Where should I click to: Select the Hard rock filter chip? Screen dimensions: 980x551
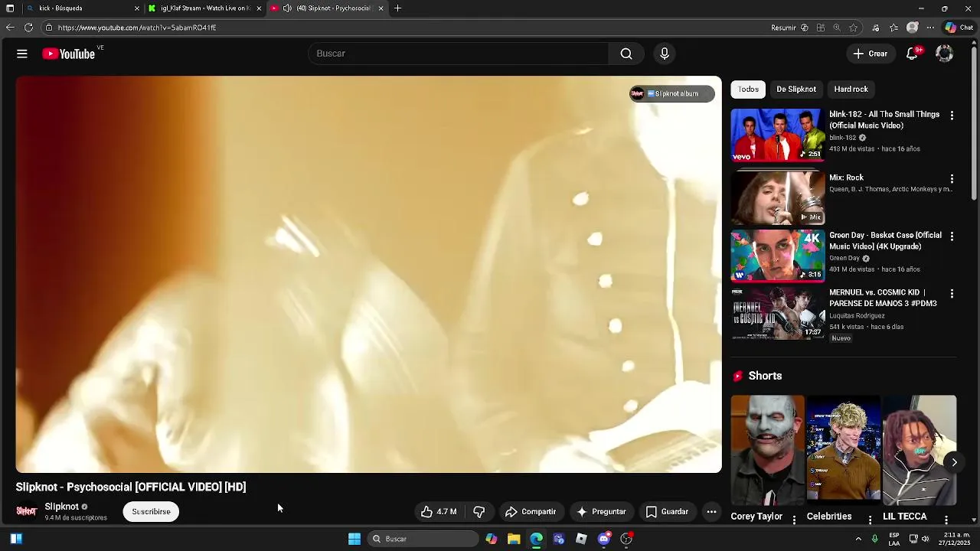coord(851,90)
